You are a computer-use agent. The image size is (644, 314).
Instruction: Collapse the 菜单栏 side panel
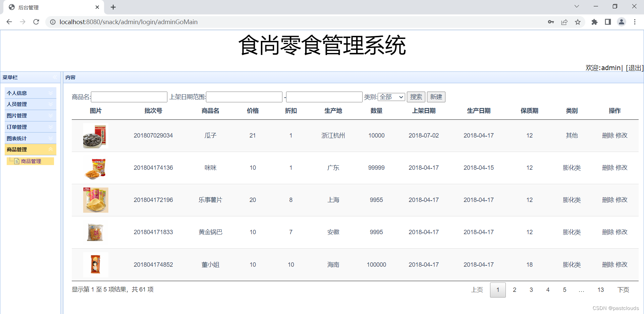[x=55, y=77]
